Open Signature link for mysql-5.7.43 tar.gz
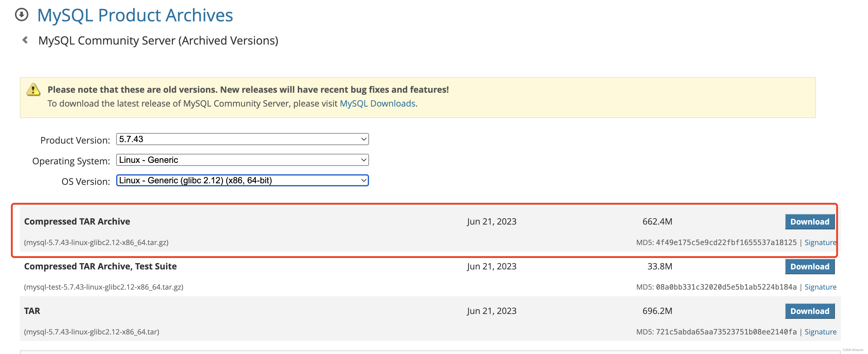This screenshot has width=868, height=354. tap(820, 242)
